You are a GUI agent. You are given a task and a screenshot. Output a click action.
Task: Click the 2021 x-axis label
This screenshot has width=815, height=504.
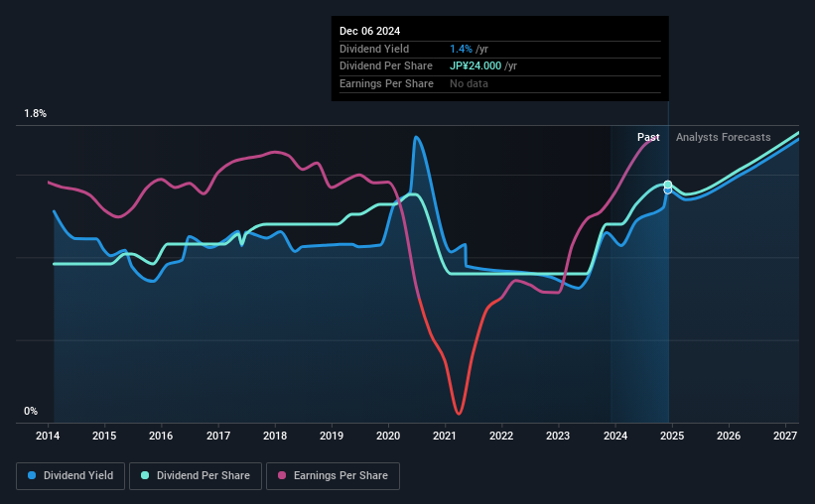(x=445, y=436)
